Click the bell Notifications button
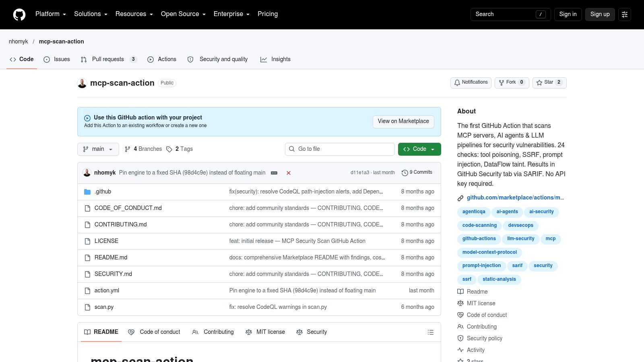The width and height of the screenshot is (644, 362). (x=471, y=82)
